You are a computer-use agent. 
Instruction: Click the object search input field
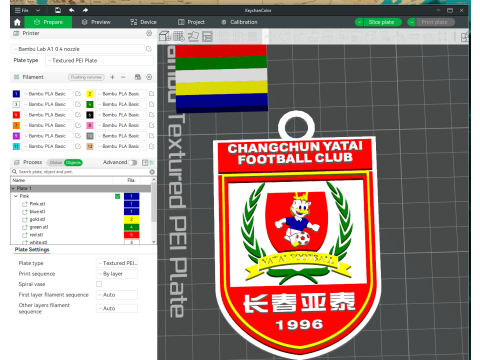82,172
